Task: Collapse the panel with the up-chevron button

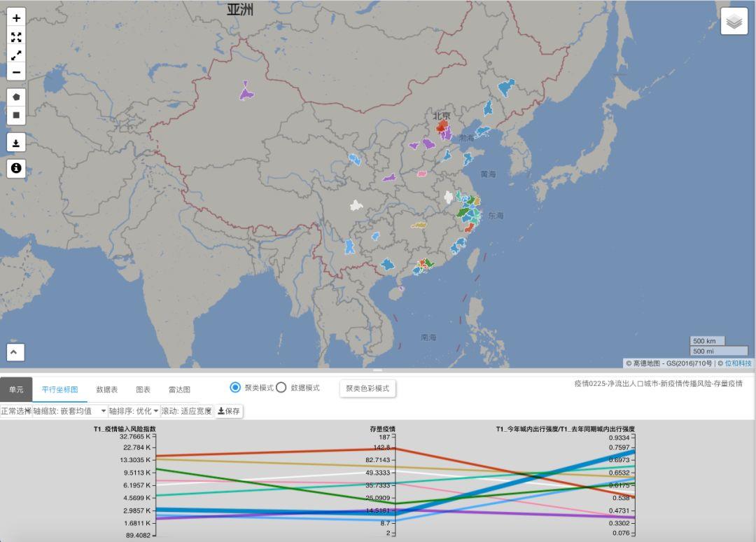Action: click(15, 352)
